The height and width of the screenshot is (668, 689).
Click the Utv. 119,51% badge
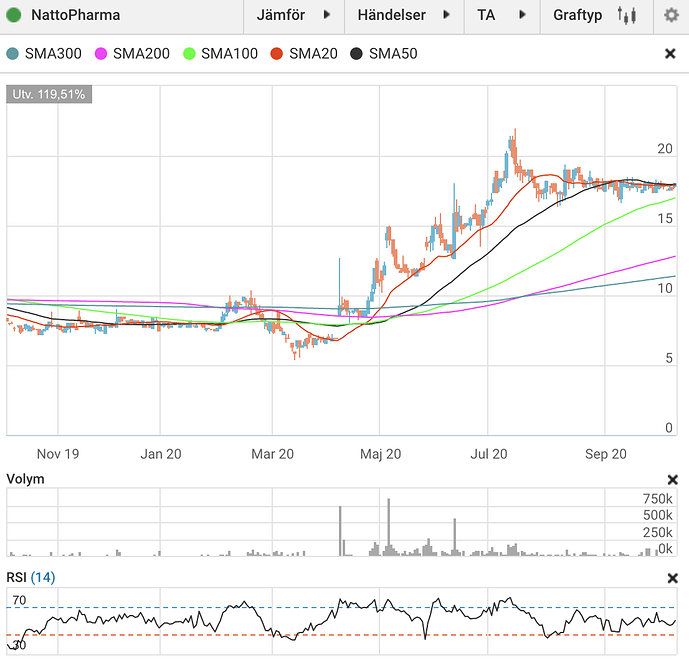point(49,94)
